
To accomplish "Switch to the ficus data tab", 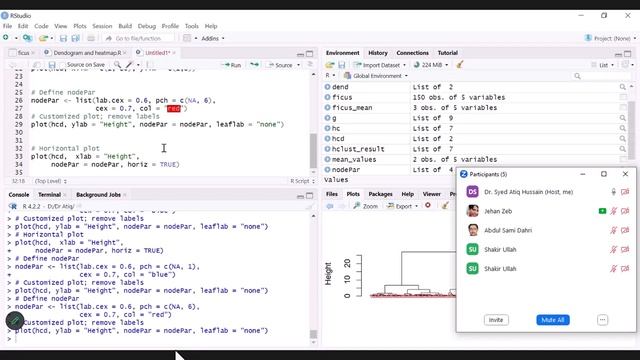I will pyautogui.click(x=23, y=53).
